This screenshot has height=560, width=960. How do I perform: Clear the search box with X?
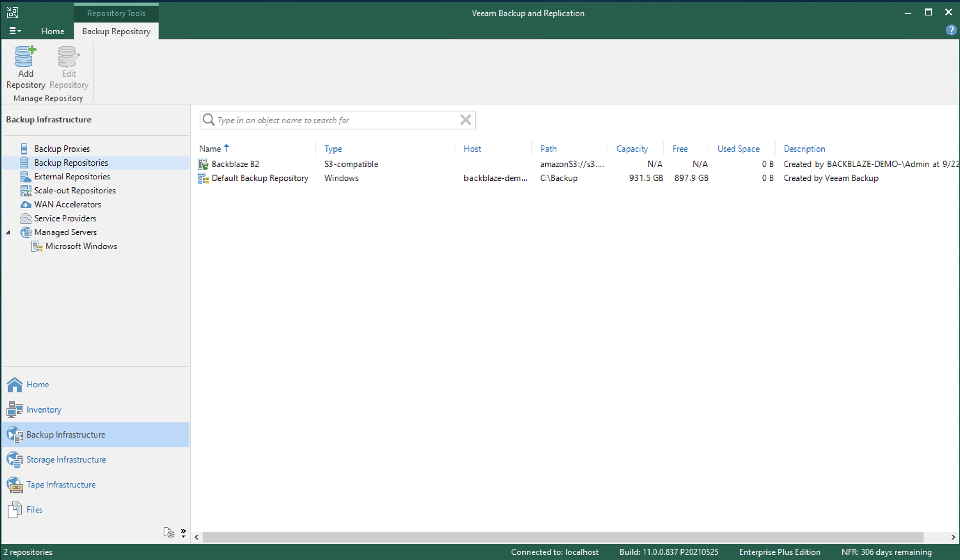tap(465, 120)
